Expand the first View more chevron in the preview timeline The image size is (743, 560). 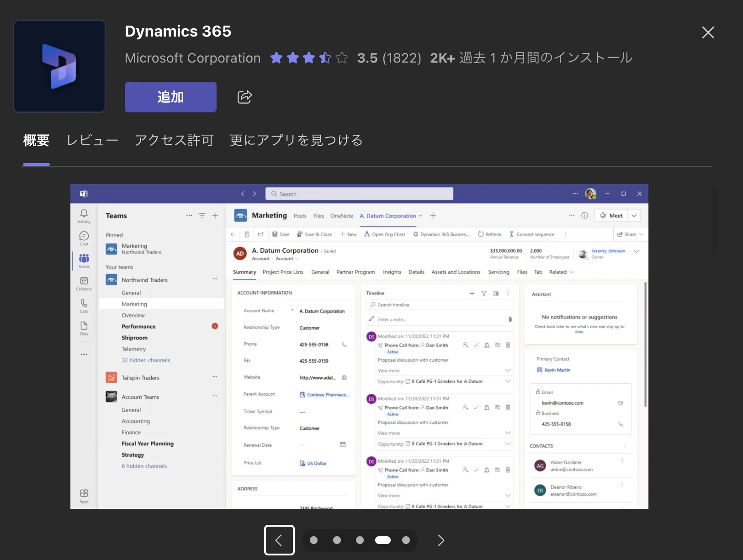tap(508, 370)
